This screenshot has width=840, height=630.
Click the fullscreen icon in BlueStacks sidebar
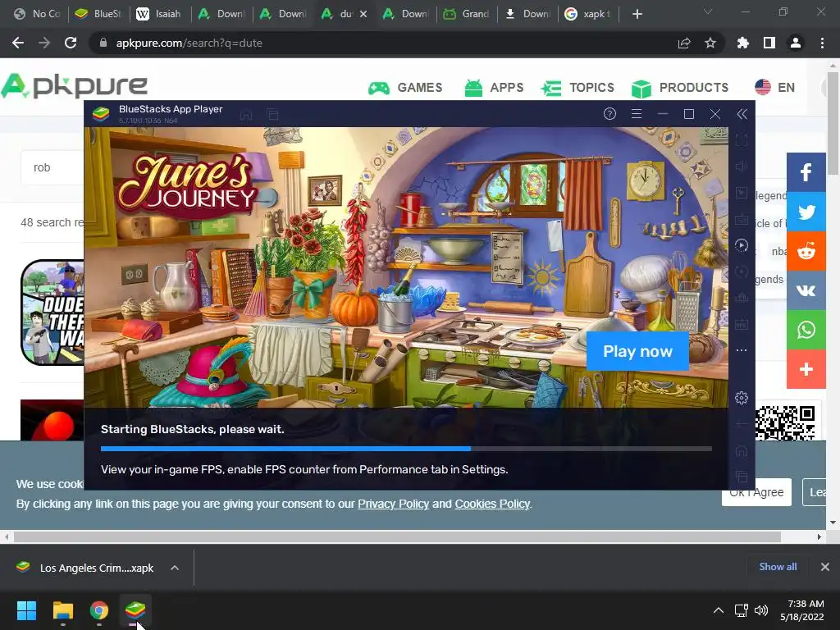click(742, 140)
